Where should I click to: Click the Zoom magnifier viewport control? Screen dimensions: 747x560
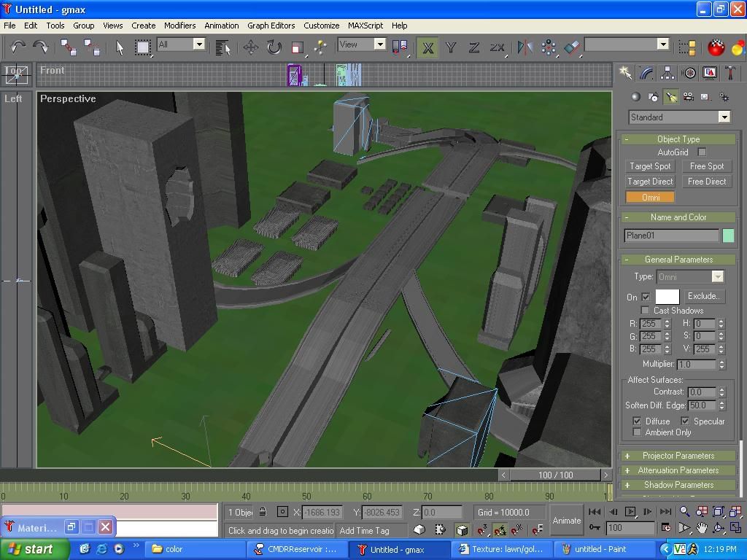684,511
